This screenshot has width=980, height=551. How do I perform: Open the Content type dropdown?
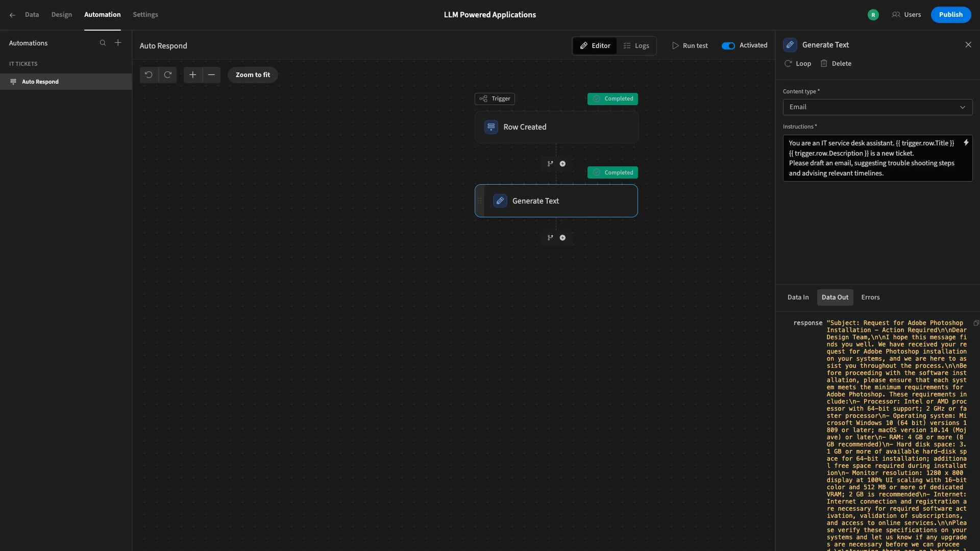[x=877, y=107]
